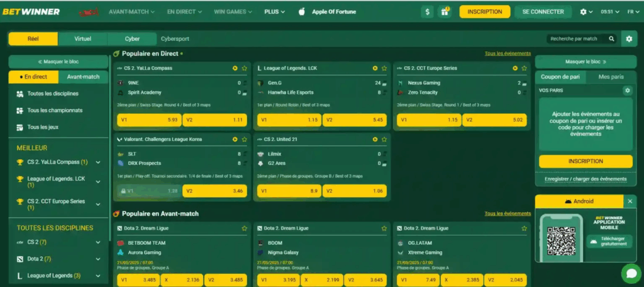Expand CS 2. CCT Europe Series in Meilleur
The height and width of the screenshot is (287, 644).
[x=98, y=205]
